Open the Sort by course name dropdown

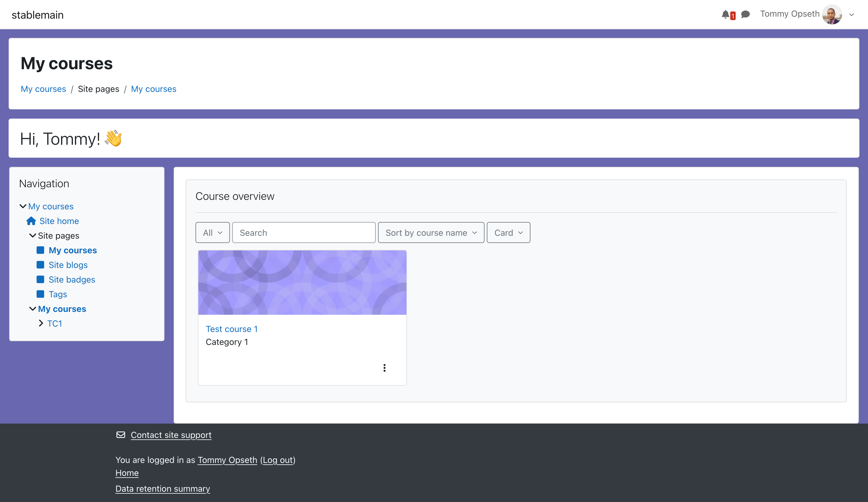tap(431, 233)
